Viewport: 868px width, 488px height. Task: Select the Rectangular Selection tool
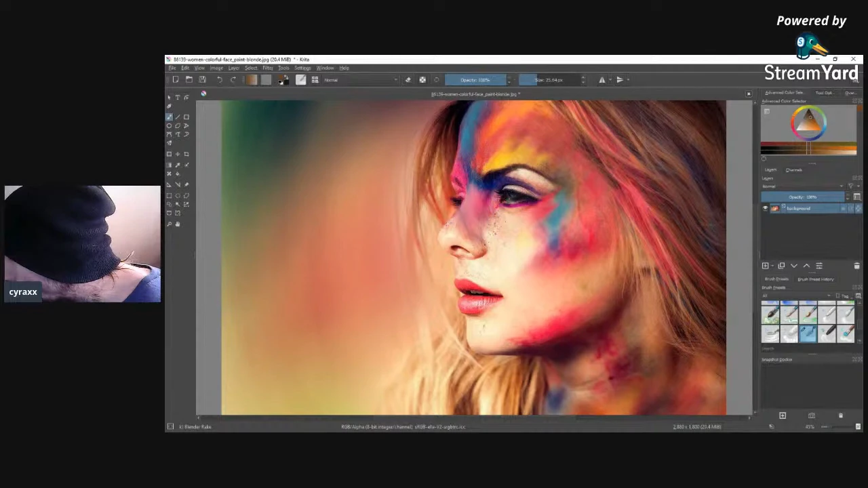(170, 196)
